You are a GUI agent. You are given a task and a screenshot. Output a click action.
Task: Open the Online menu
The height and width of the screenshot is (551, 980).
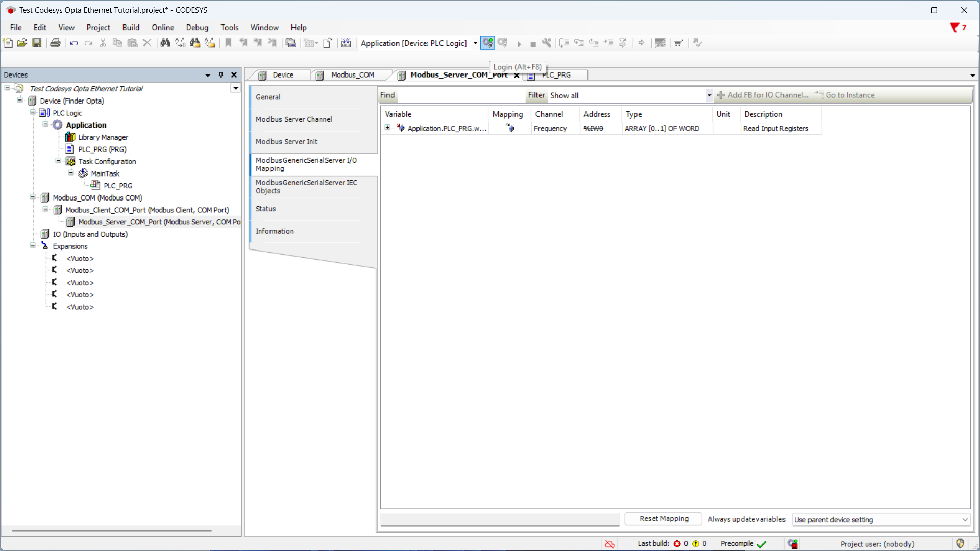(x=162, y=28)
